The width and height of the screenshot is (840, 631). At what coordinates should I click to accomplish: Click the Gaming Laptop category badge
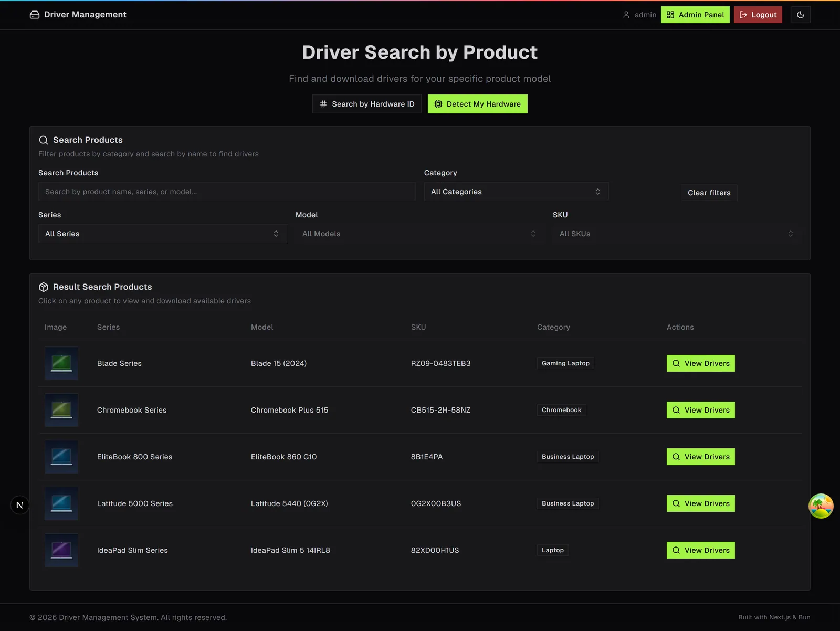(x=565, y=363)
